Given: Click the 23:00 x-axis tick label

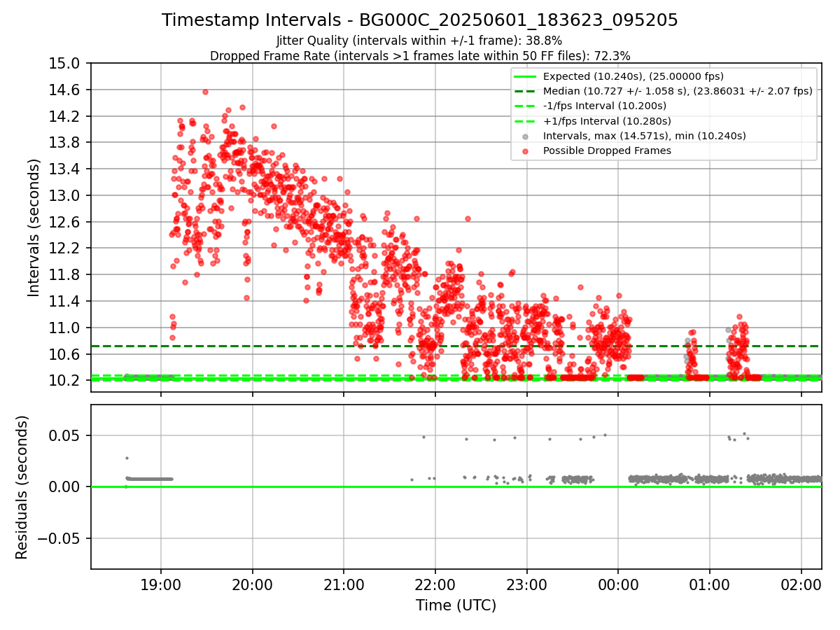Looking at the screenshot, I should click(x=526, y=584).
